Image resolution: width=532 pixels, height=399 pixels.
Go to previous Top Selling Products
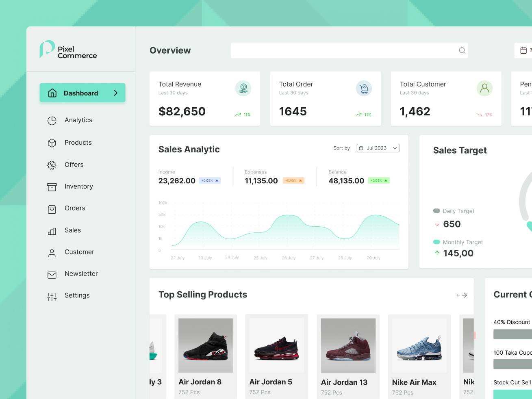458,295
